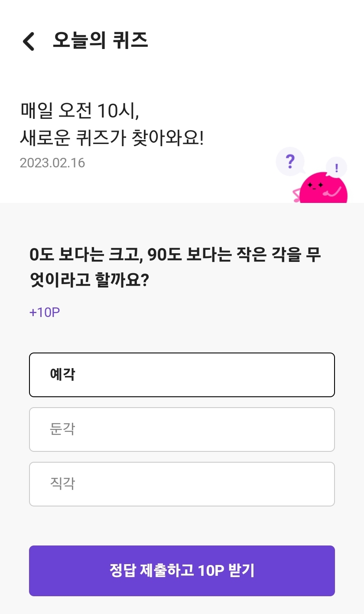Click the purple question mark speech bubble
This screenshot has width=364, height=614.
(x=290, y=162)
